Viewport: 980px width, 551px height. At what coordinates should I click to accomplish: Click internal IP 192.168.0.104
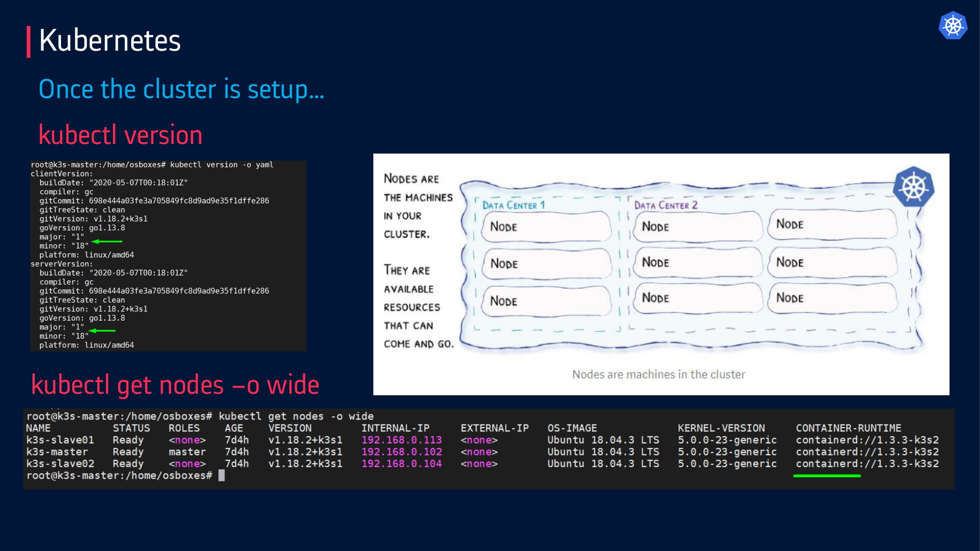click(401, 464)
